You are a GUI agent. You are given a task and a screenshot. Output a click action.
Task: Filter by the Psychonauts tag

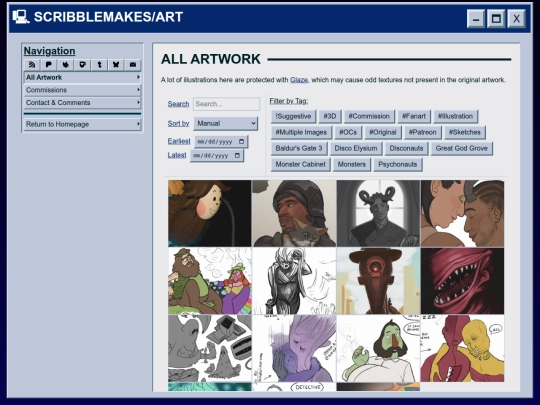(x=398, y=165)
